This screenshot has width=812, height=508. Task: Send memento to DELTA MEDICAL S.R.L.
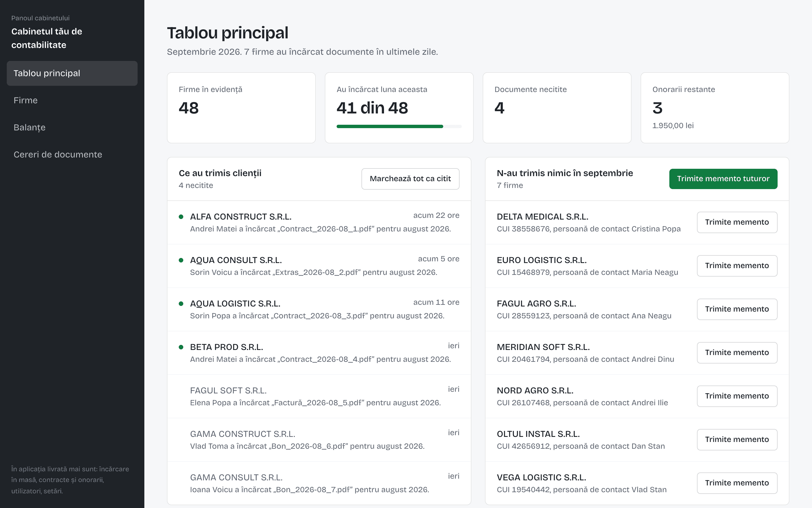(x=737, y=222)
